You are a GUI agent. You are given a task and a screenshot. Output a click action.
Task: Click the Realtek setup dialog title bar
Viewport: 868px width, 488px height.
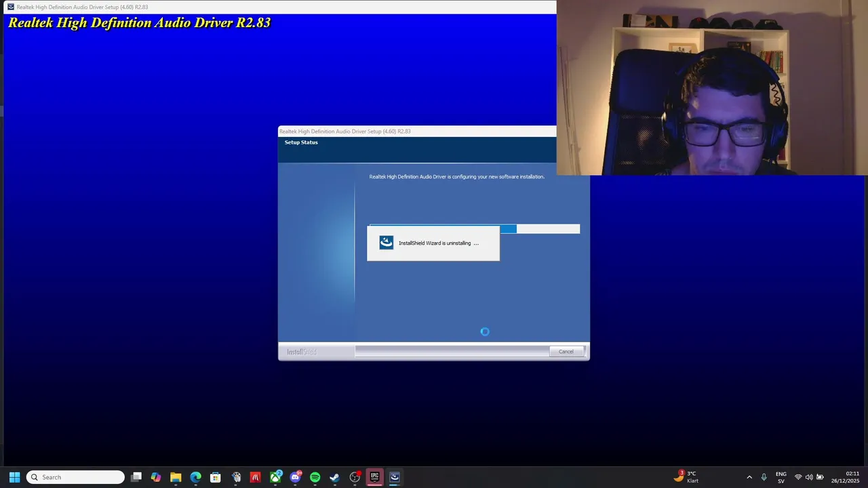(x=417, y=131)
